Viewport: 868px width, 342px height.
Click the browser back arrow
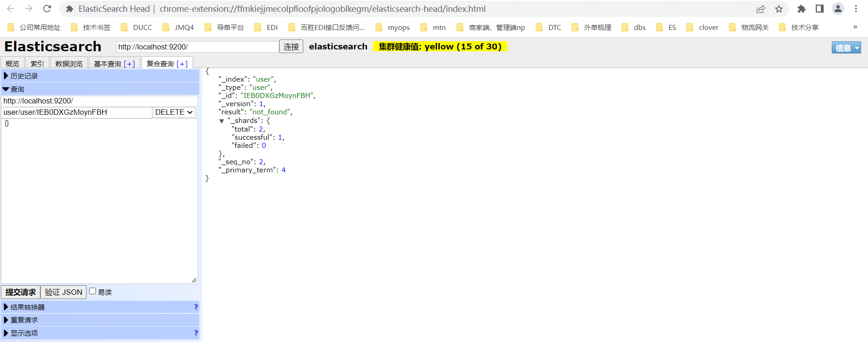point(11,9)
